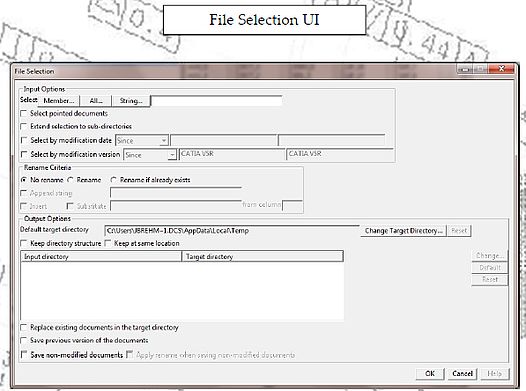Click the String... select button
This screenshot has height=391, width=526.
(131, 101)
